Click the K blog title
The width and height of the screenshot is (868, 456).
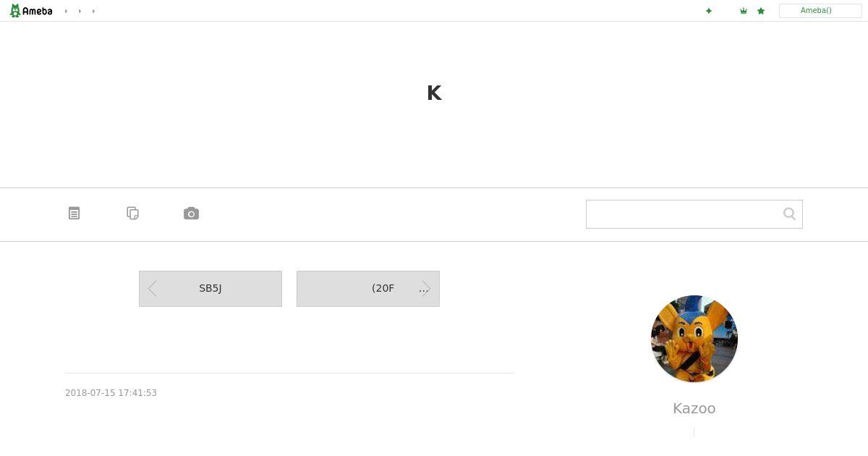435,93
